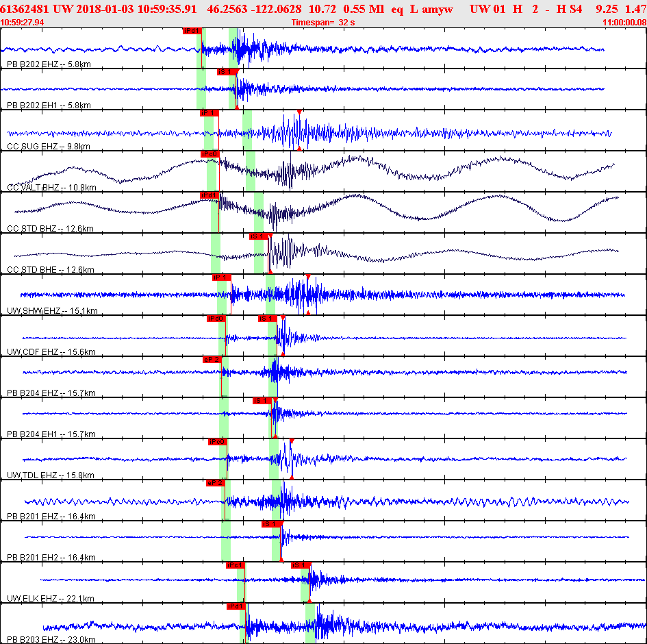Select the iPd1 pick flag on CC STD BHZ
This screenshot has height=644, width=647.
pyautogui.click(x=210, y=195)
